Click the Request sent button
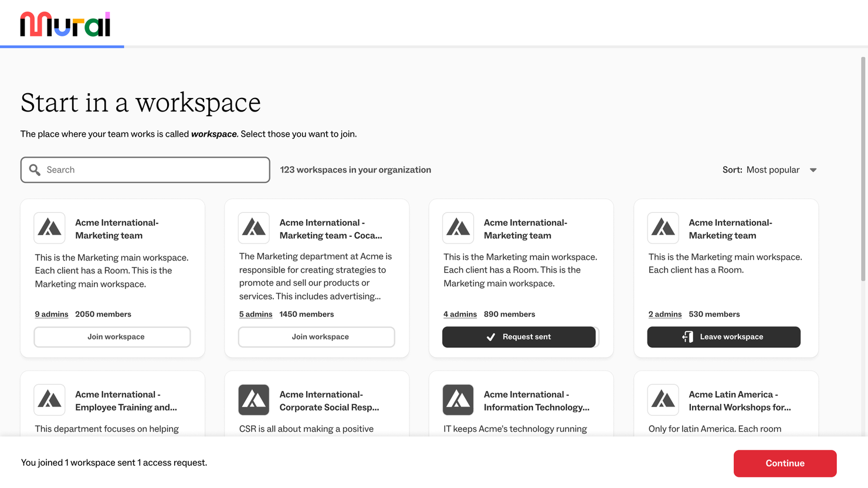The image size is (868, 488). [x=519, y=337]
